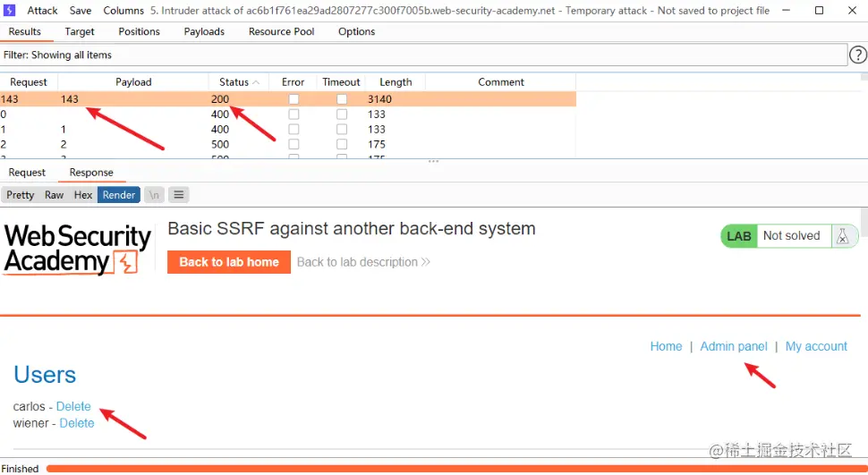The width and height of the screenshot is (868, 475).
Task: Delete user wiener via Delete link
Action: pyautogui.click(x=77, y=423)
